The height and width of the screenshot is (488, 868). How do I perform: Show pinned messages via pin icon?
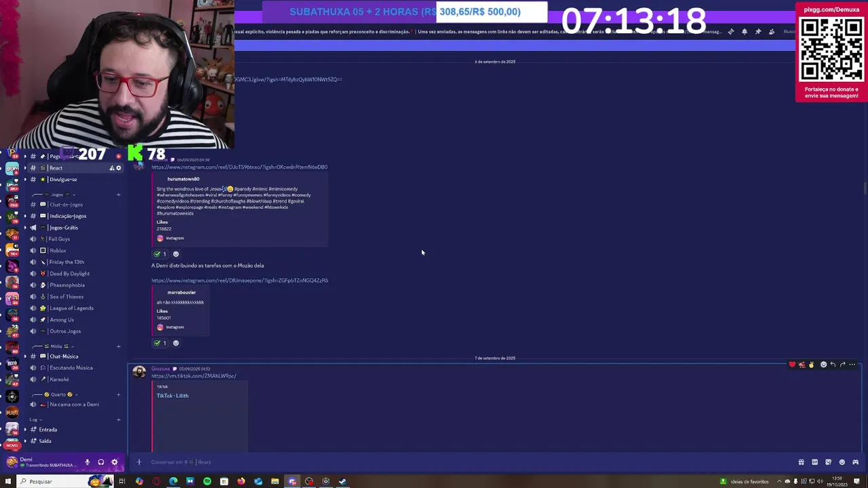(x=757, y=32)
